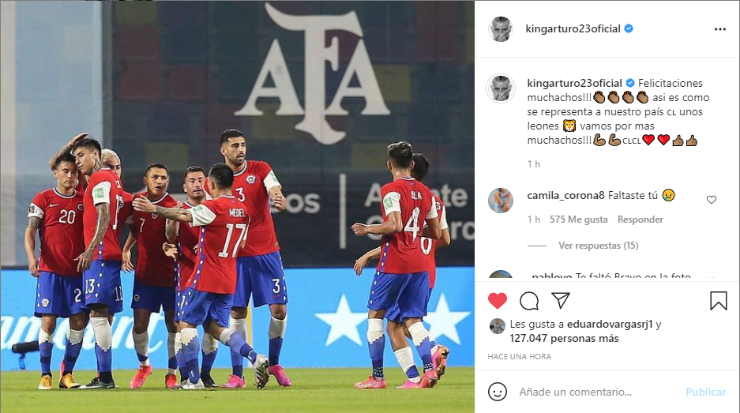Expand Ver respuestas (15) replies
The height and width of the screenshot is (413, 740).
(x=598, y=245)
